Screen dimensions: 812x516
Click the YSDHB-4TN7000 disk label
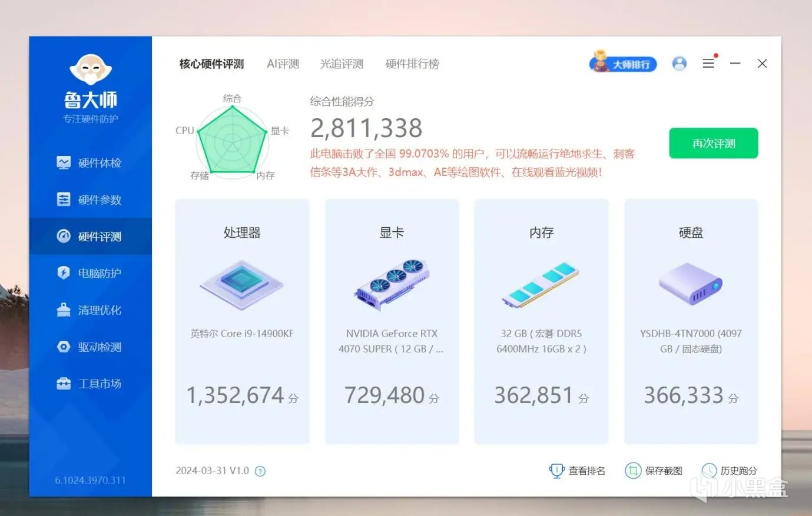(x=691, y=341)
